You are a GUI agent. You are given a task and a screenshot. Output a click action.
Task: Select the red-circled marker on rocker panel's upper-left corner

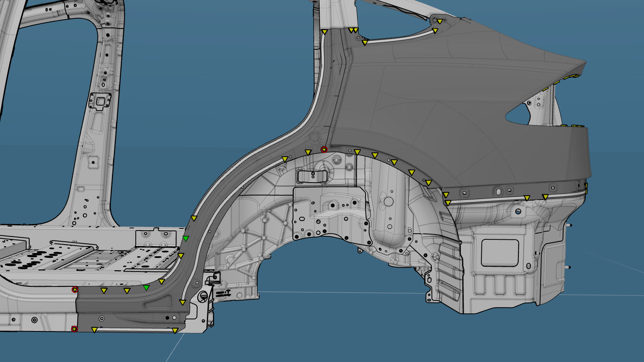[74, 290]
